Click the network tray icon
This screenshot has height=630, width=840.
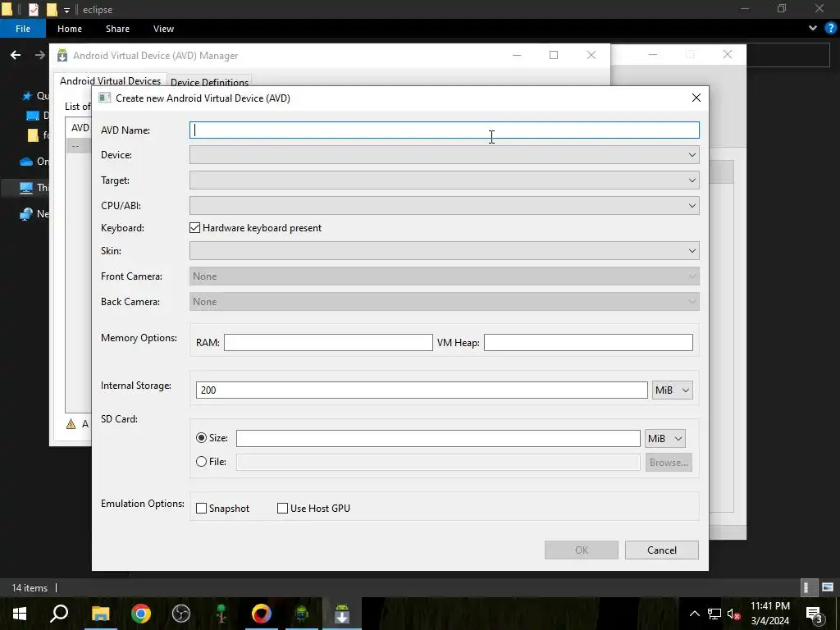point(714,614)
